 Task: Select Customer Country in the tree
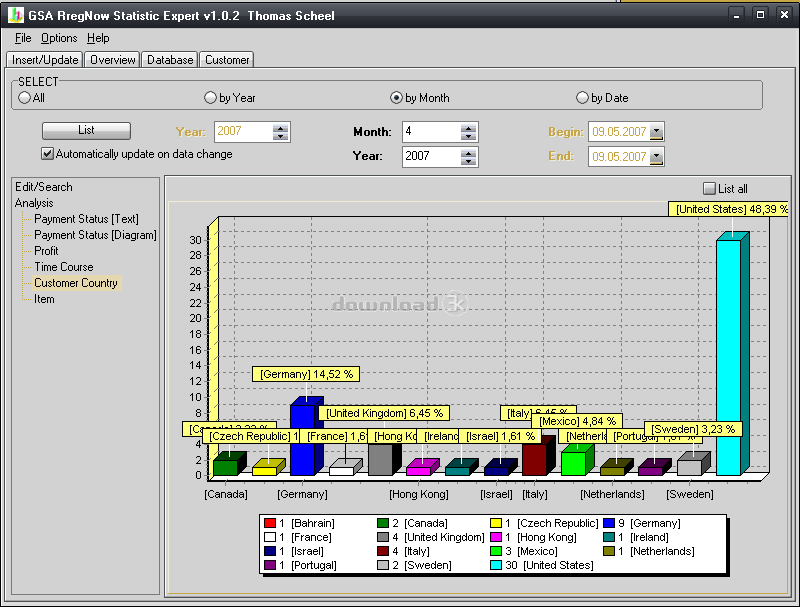tap(76, 283)
